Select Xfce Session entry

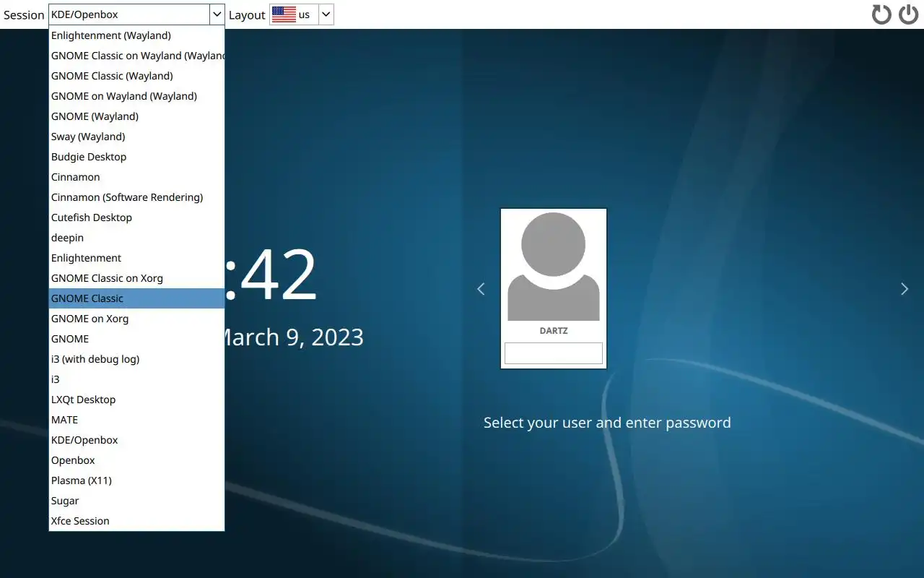coord(136,521)
